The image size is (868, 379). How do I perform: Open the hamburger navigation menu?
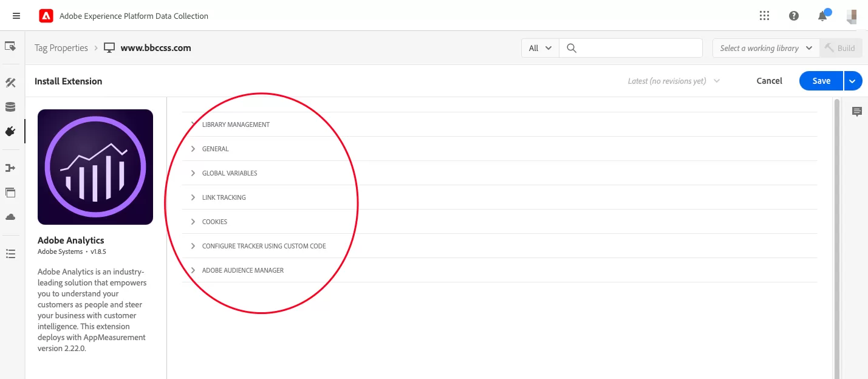pos(16,16)
